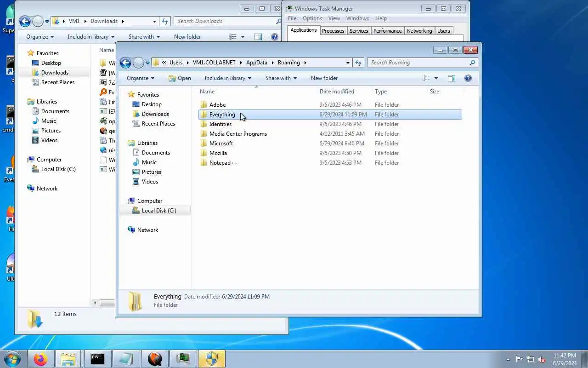Image resolution: width=588 pixels, height=368 pixels.
Task: Click Recent Places in Roaming sidebar
Action: [158, 124]
